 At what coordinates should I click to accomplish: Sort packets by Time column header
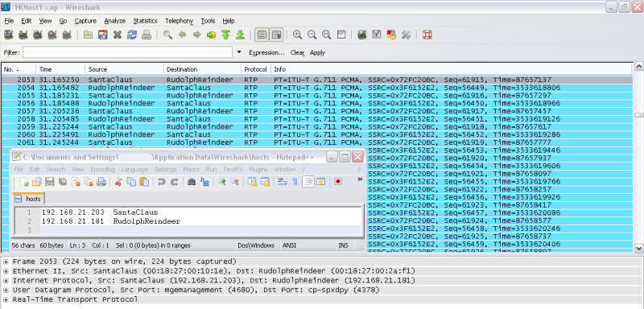coord(60,69)
